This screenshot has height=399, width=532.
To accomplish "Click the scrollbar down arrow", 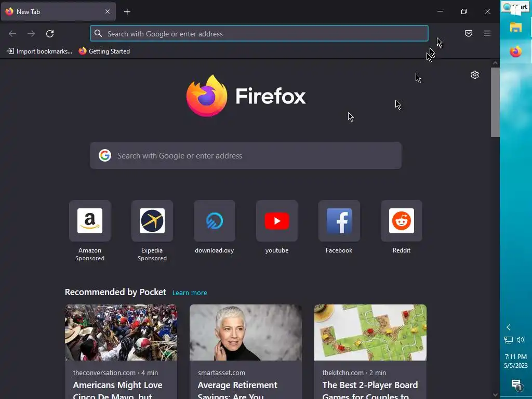I will tap(495, 395).
